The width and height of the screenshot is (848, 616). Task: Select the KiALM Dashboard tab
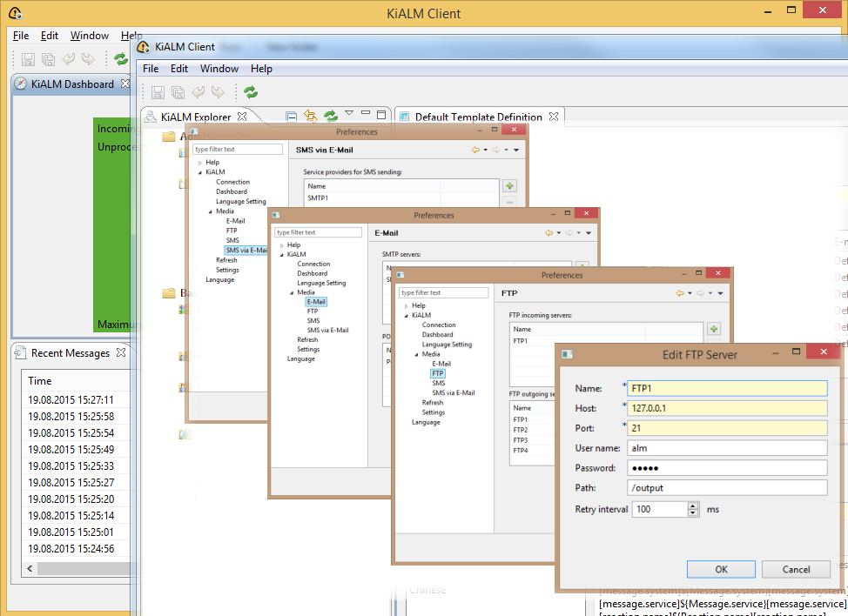click(x=72, y=84)
